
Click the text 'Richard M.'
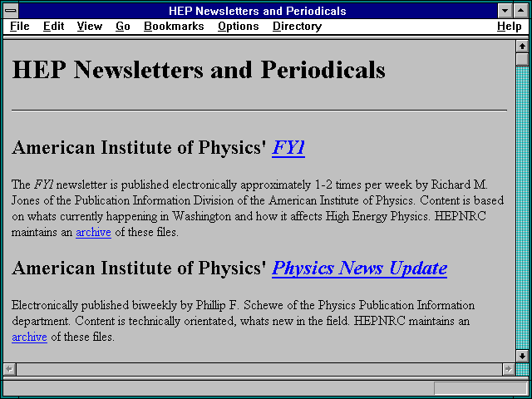coord(460,185)
